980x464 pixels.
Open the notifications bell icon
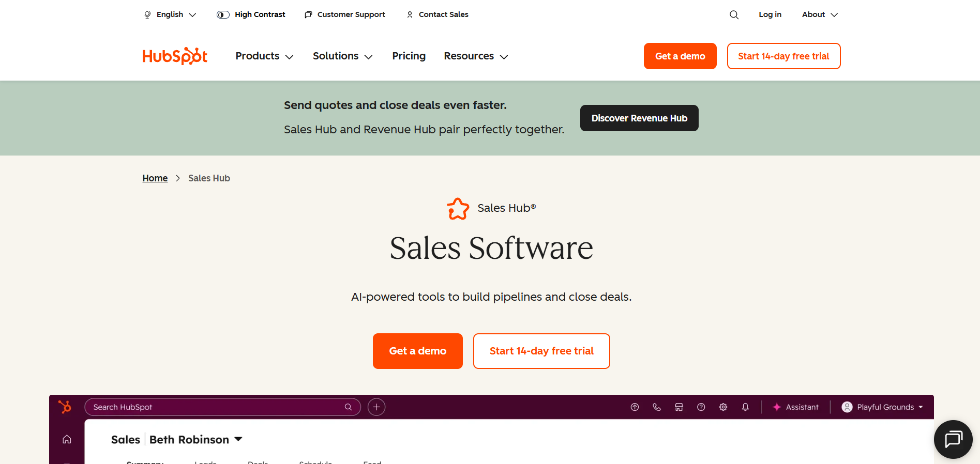745,407
